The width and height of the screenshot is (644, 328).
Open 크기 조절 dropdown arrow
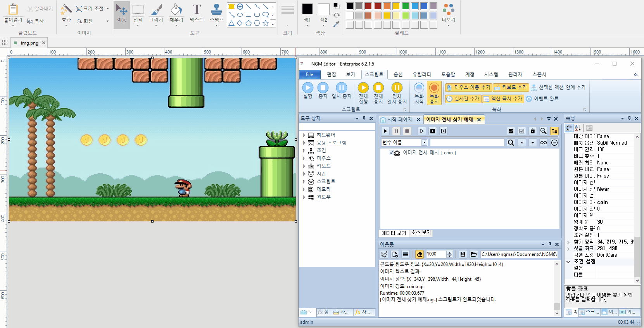[x=107, y=9]
